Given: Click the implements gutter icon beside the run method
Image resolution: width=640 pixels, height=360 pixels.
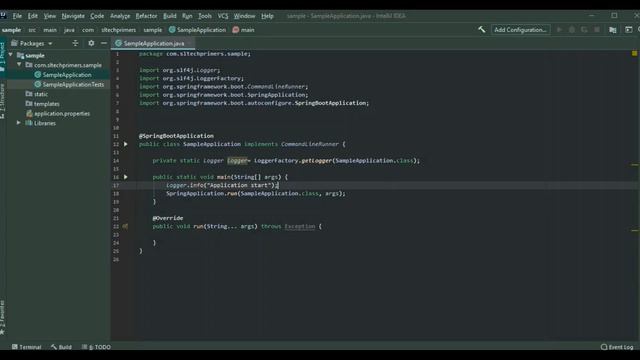Looking at the screenshot, I should (x=125, y=226).
